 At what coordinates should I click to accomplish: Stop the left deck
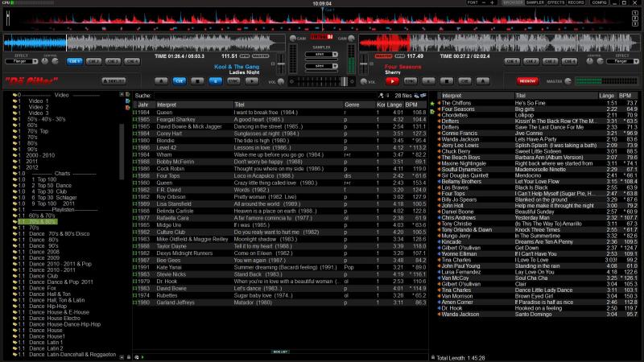point(197,81)
